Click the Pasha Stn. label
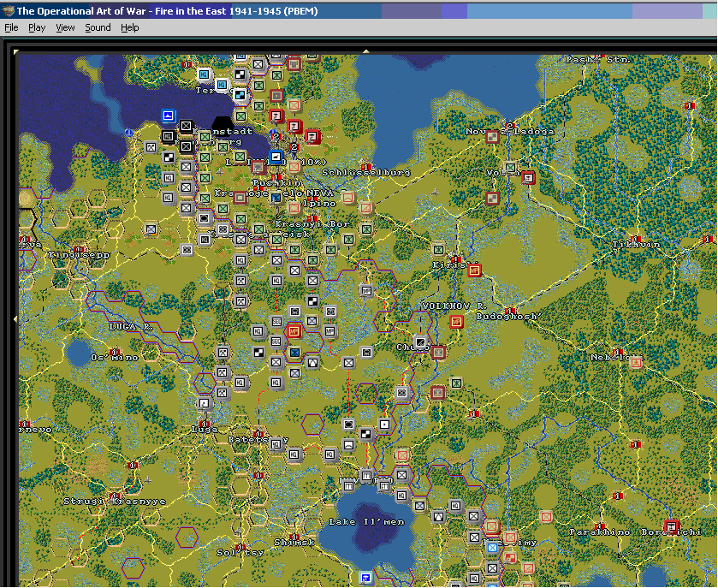 [598, 60]
